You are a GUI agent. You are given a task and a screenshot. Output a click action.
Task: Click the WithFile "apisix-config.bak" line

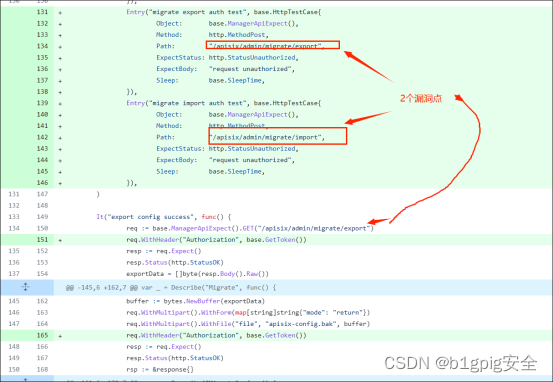coord(248,324)
